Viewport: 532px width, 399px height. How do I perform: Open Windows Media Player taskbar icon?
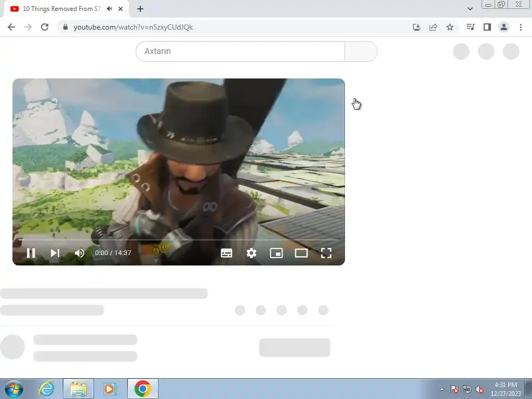(110, 389)
